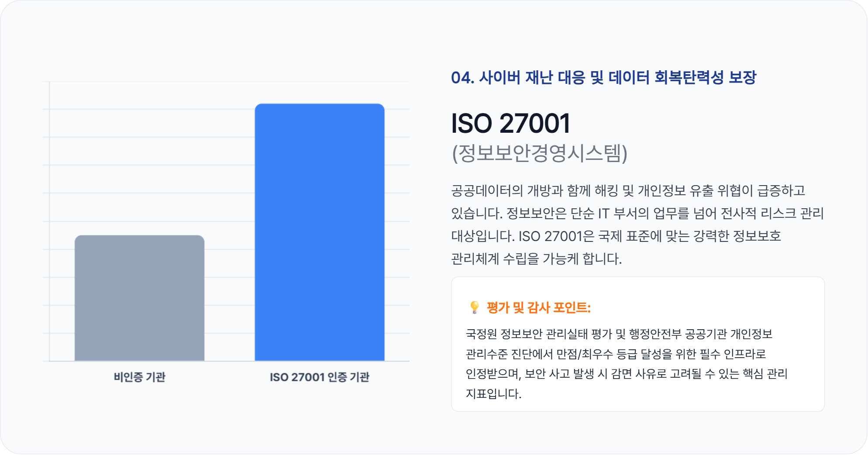Click the callout line starting "국정원 정보보안"
Screen dimensions: 868x455
point(619,334)
